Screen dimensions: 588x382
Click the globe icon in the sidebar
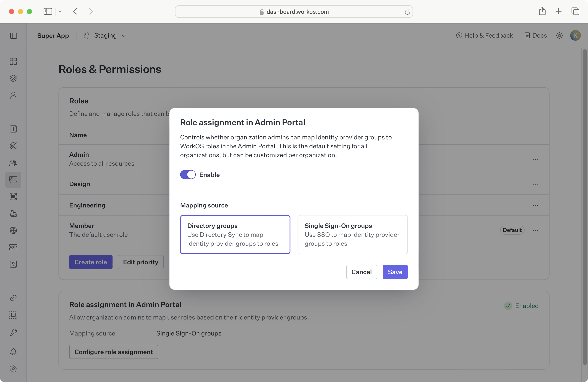pyautogui.click(x=13, y=230)
